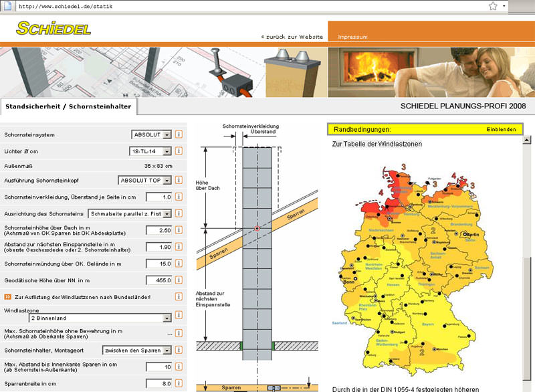This screenshot has width=535, height=392.
Task: Click the right panel scroll-up arrow
Action: 527,140
